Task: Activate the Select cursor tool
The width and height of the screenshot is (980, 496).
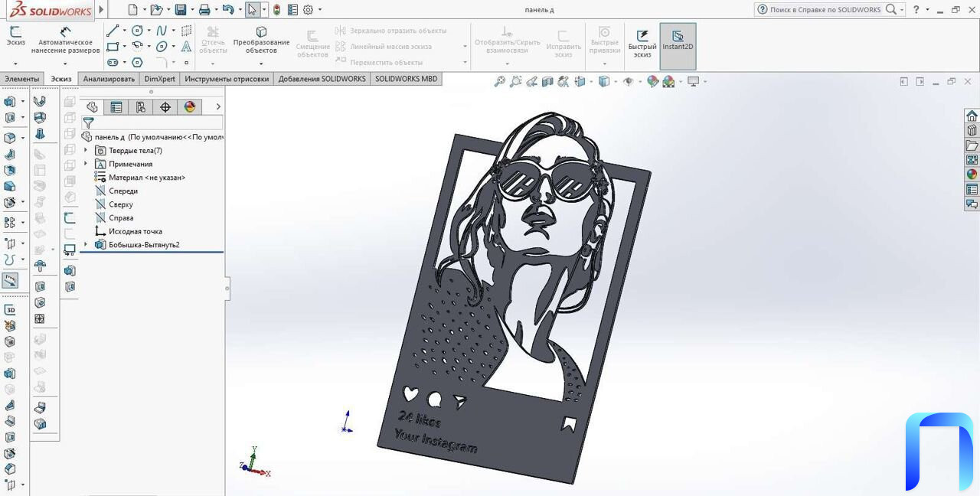Action: [253, 10]
